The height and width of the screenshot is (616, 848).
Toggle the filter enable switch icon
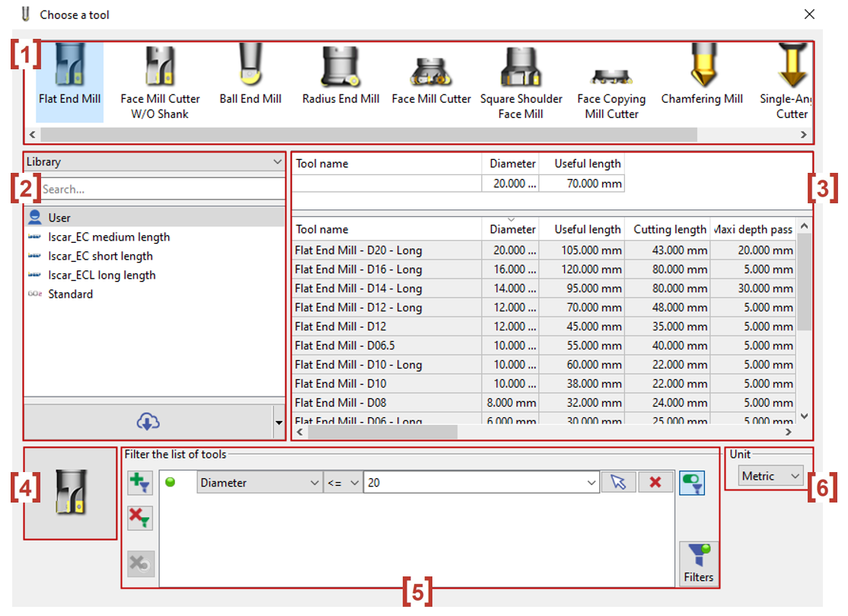tap(692, 482)
